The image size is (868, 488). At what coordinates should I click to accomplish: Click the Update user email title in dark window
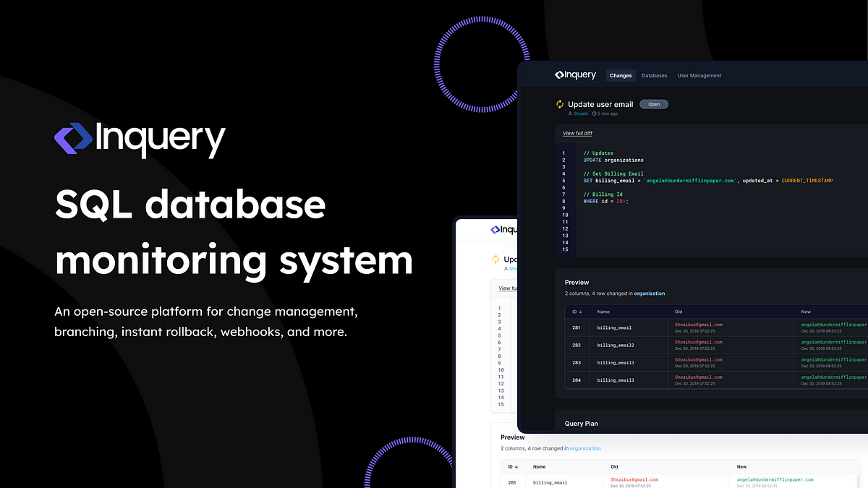(x=600, y=104)
